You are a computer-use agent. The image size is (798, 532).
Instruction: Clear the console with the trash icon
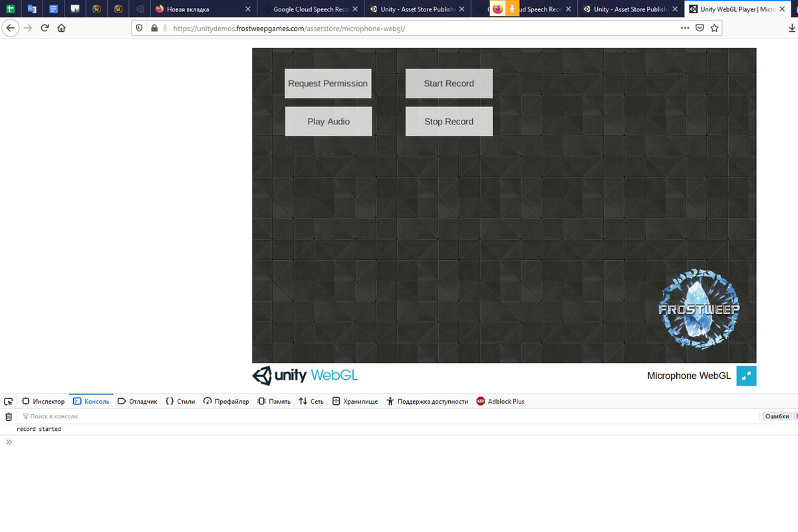click(8, 416)
